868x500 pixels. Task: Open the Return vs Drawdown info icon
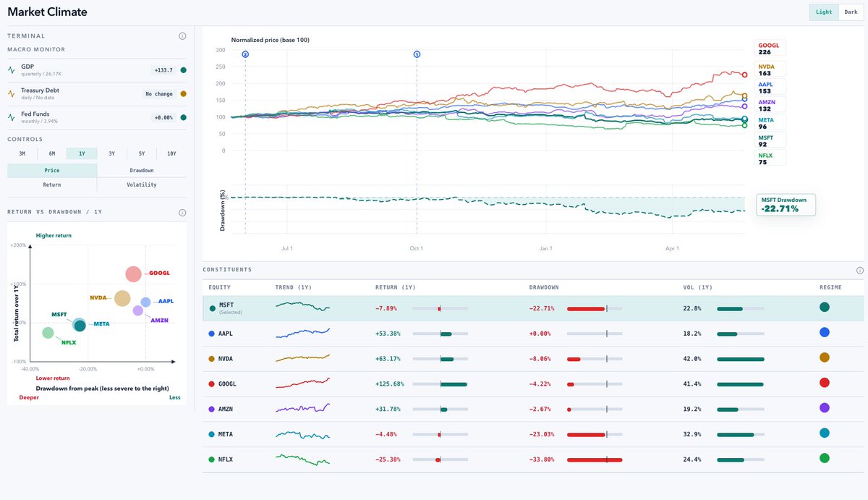182,213
